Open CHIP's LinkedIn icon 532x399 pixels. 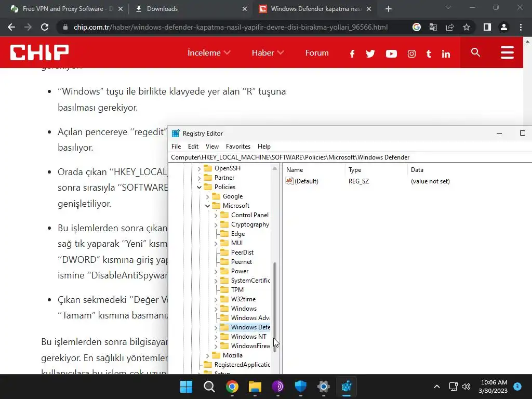click(x=446, y=54)
